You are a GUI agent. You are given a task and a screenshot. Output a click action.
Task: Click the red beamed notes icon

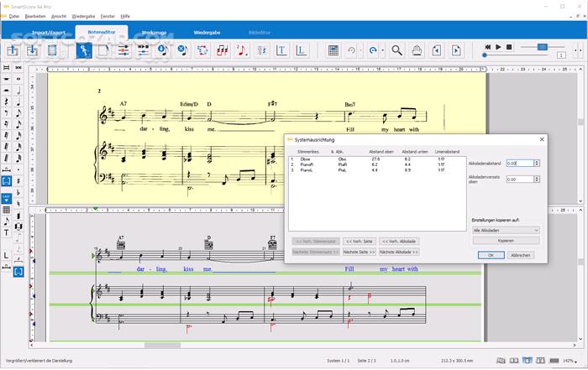[x=222, y=50]
